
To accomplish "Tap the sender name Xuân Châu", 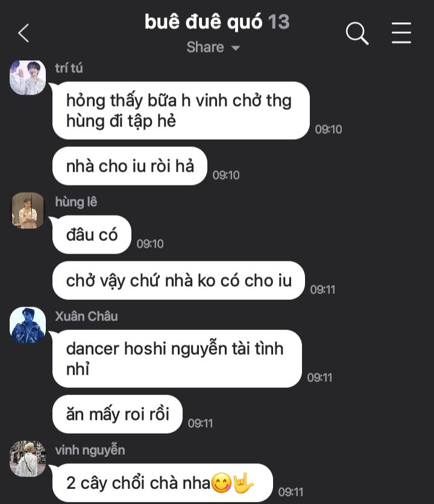I will click(x=87, y=317).
